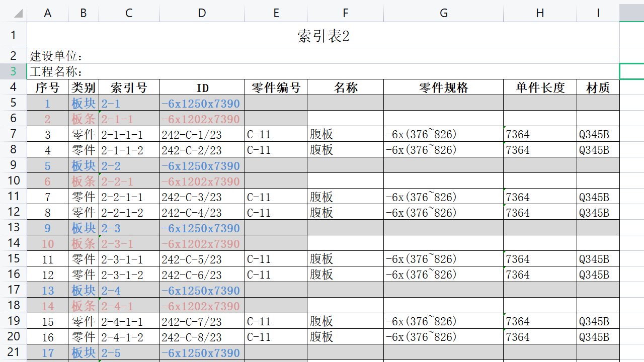Click cell 242-C-8/23

click(x=202, y=337)
